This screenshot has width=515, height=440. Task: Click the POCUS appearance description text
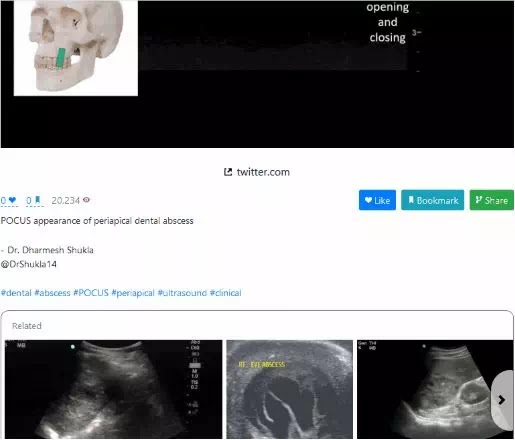click(97, 221)
